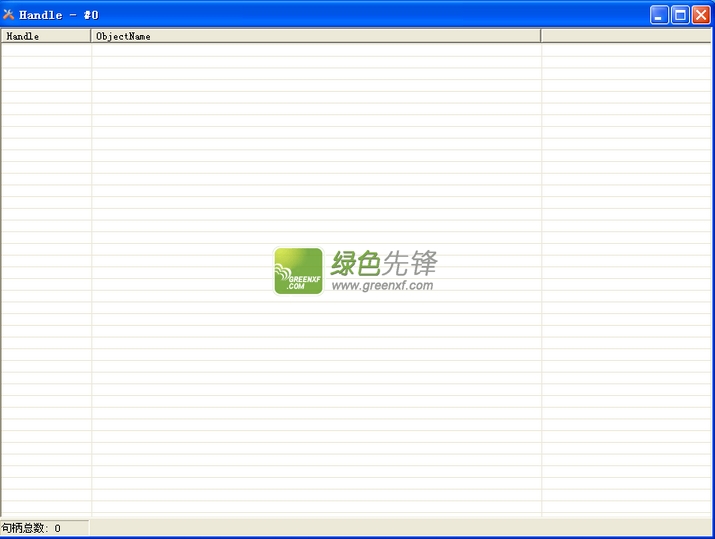Click the blank third column header
715x539 pixels.
625,36
